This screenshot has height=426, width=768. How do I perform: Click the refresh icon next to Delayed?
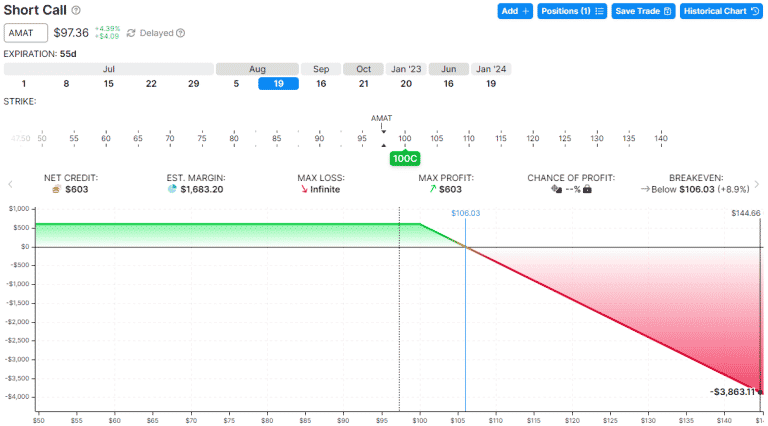[131, 33]
